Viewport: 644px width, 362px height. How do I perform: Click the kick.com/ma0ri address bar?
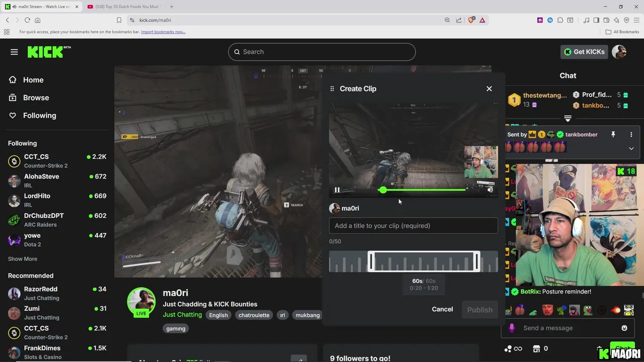287,20
